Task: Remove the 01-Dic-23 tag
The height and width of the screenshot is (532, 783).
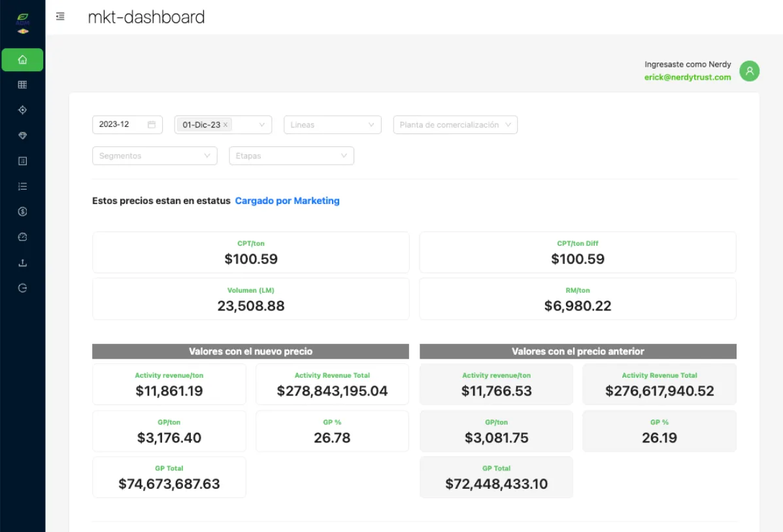Action: [x=225, y=125]
